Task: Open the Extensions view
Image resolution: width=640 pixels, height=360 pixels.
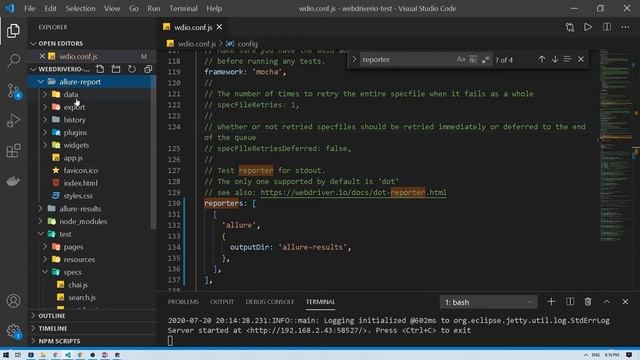Action: pyautogui.click(x=13, y=151)
